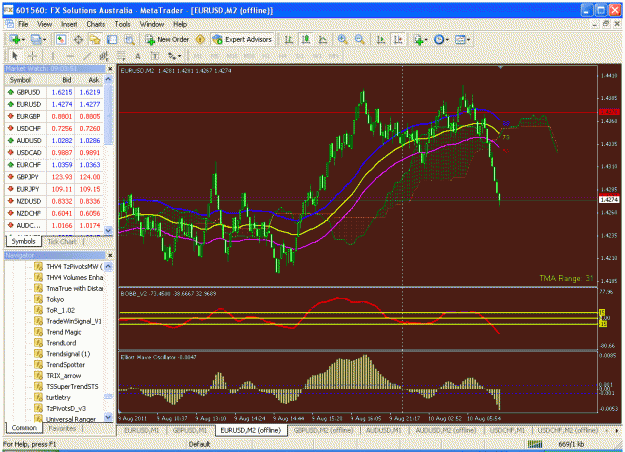Close the Market Watch panel
The width and height of the screenshot is (625, 452).
coord(110,69)
